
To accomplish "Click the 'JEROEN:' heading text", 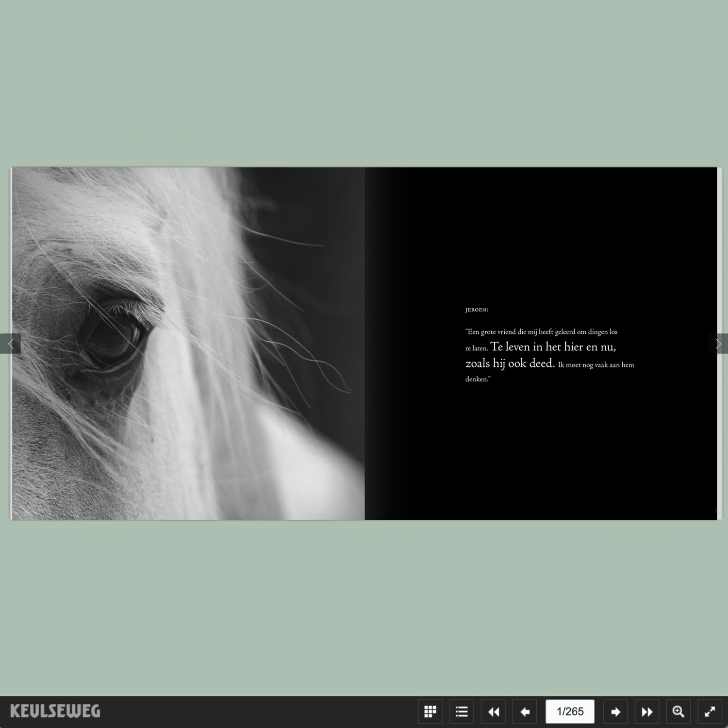I will (477, 310).
